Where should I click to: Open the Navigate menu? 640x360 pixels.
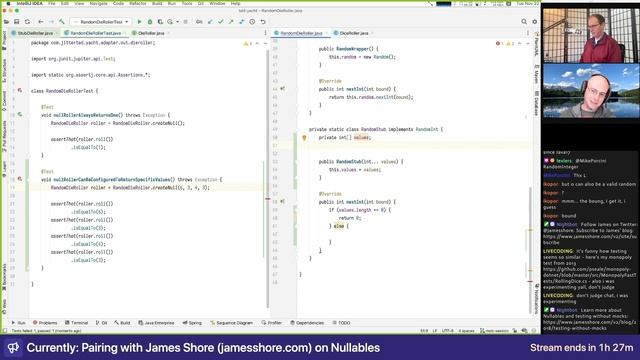click(x=98, y=3)
